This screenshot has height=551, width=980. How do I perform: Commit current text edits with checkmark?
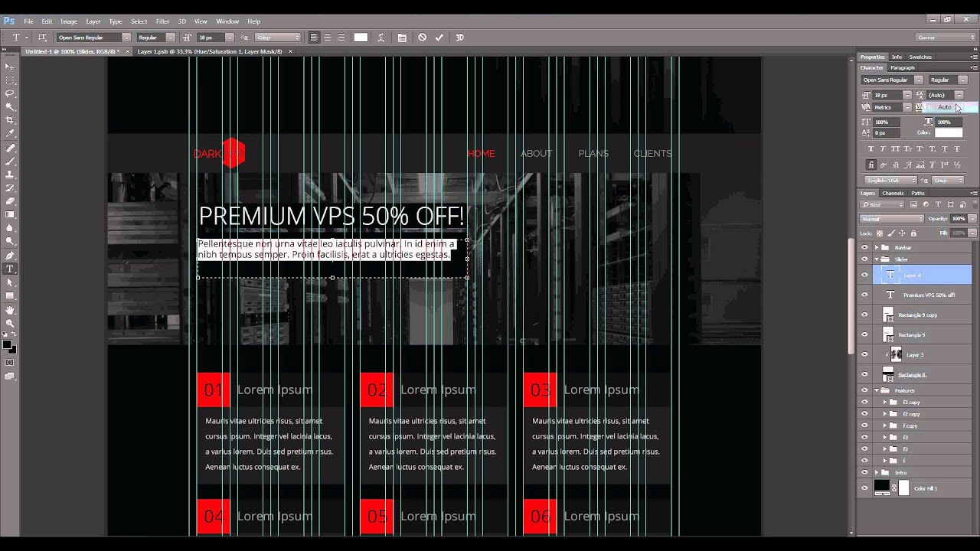[439, 37]
